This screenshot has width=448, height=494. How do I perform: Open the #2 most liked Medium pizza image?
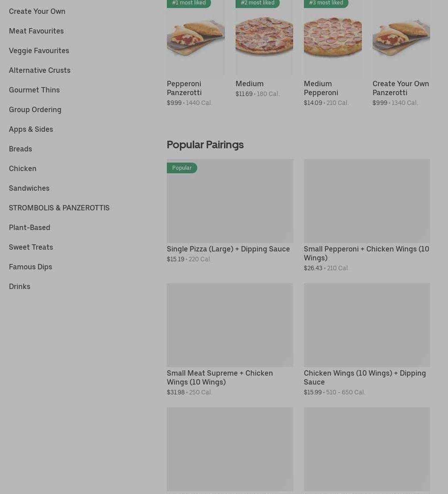264,39
